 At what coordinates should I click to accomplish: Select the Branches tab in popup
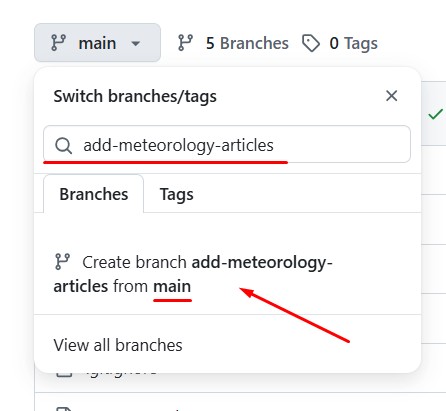coord(94,194)
